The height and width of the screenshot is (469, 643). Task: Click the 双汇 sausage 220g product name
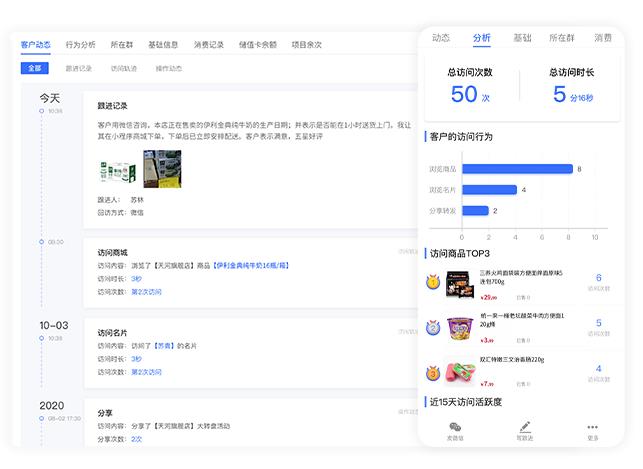pyautogui.click(x=512, y=360)
